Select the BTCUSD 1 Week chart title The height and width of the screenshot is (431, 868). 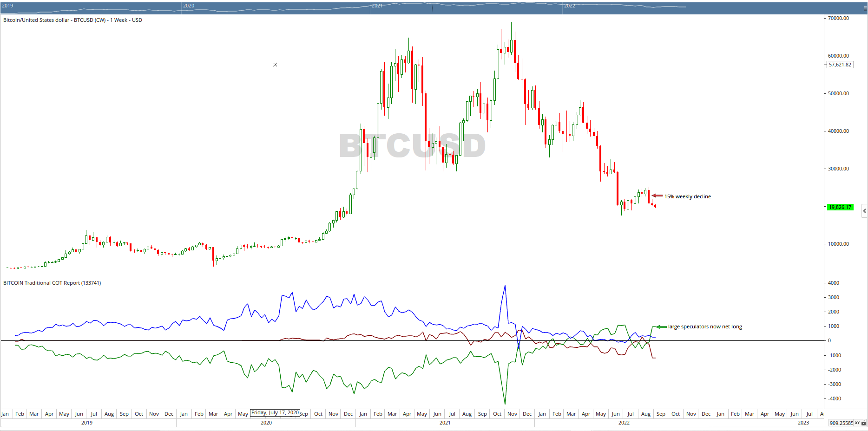(72, 20)
